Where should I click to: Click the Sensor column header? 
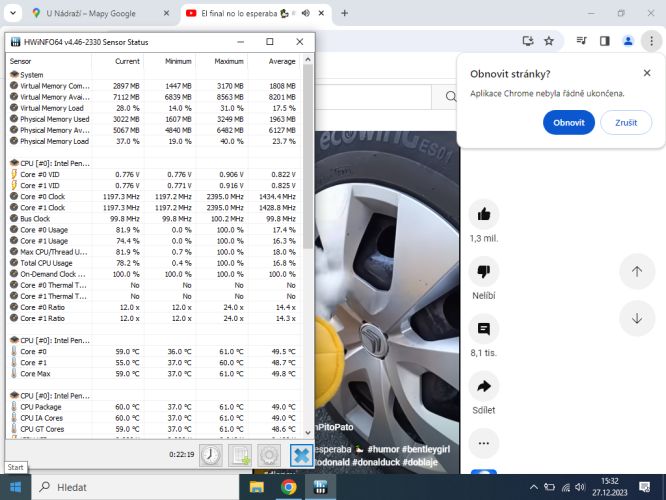pos(49,61)
